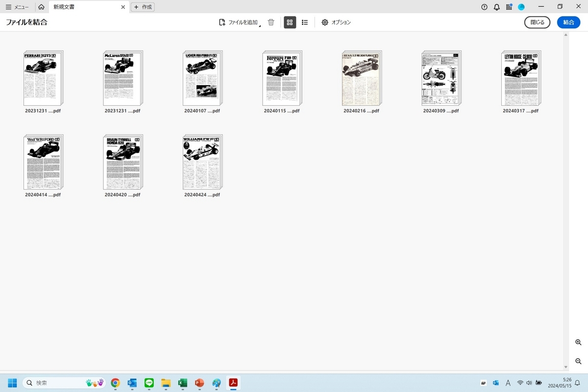Select the LIGIER JS11 FORD thumbnail
This screenshot has height=392, width=588.
(202, 78)
